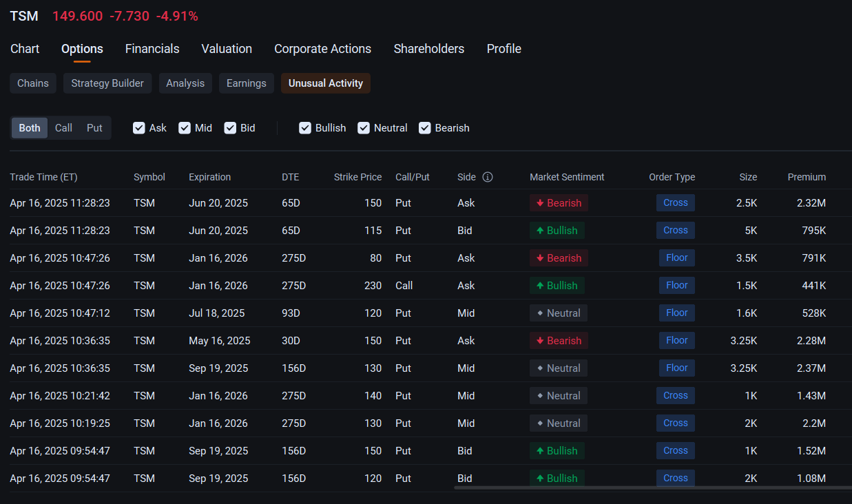
Task: Click the Floor order type in the 3.5K size row
Action: [x=677, y=258]
